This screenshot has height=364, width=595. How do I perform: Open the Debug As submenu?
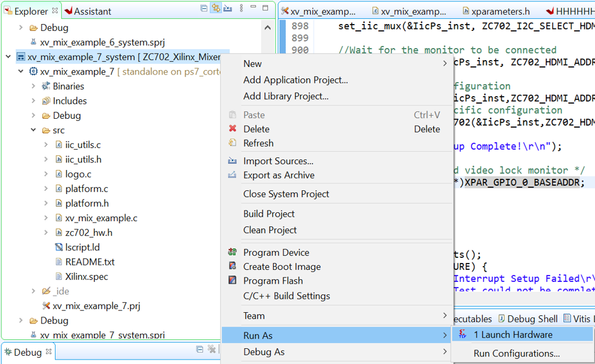pos(338,352)
